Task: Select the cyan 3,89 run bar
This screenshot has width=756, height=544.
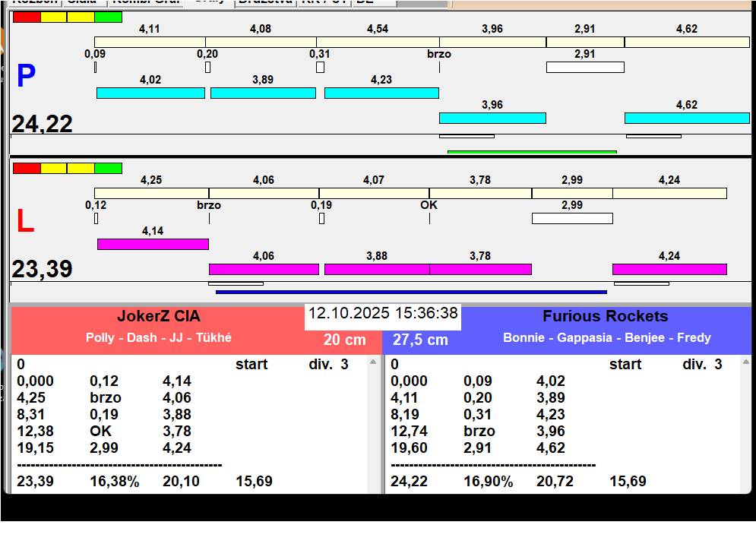Action: tap(263, 93)
